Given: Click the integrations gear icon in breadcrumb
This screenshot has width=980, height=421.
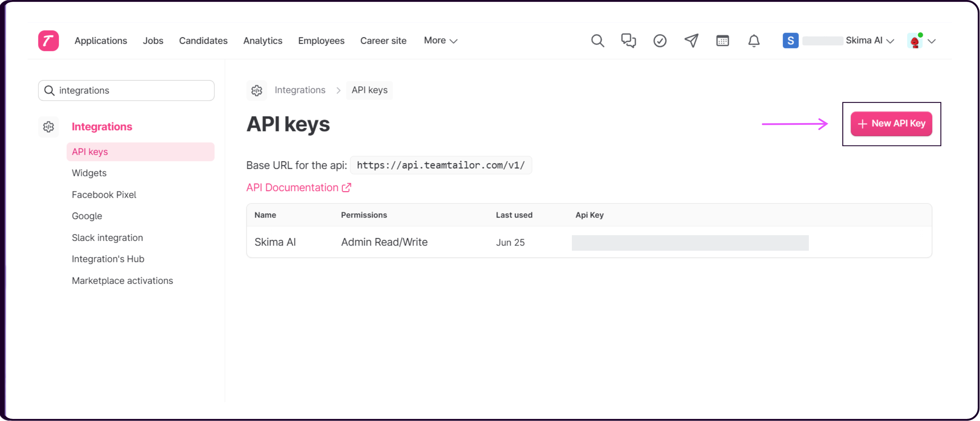Looking at the screenshot, I should coord(257,90).
